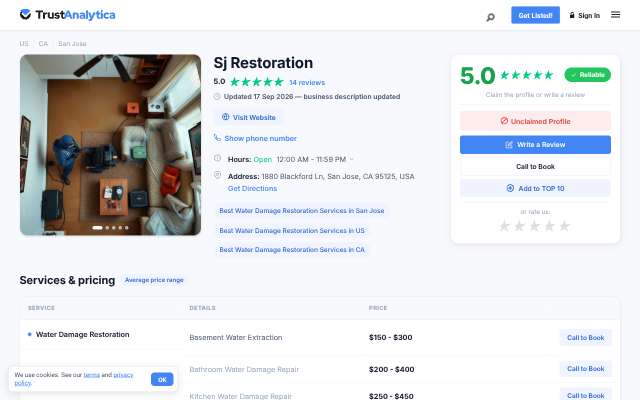Screen dimensions: 640x400
Task: Click the phone icon beside Show phone number
Action: pos(218,138)
